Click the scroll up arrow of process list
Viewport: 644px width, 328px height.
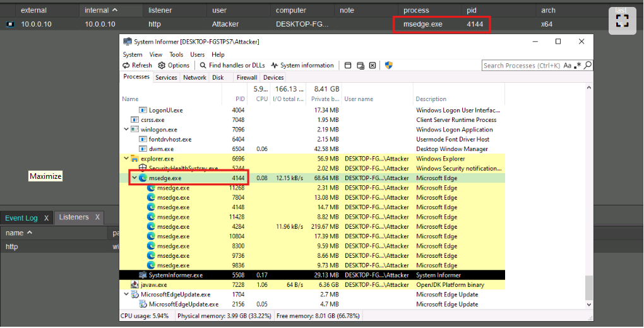tap(589, 87)
